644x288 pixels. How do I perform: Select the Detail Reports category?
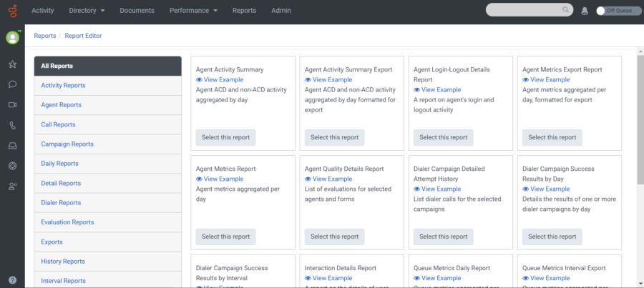[x=107, y=184]
